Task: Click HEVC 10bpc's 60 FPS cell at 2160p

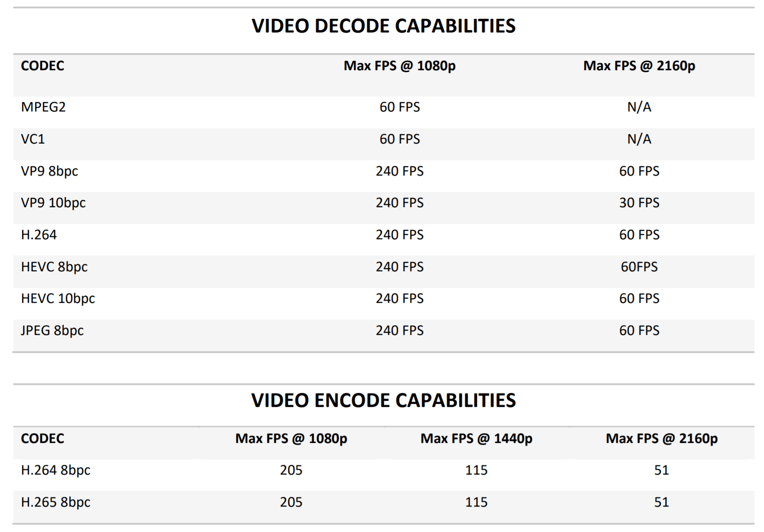Action: (x=639, y=298)
